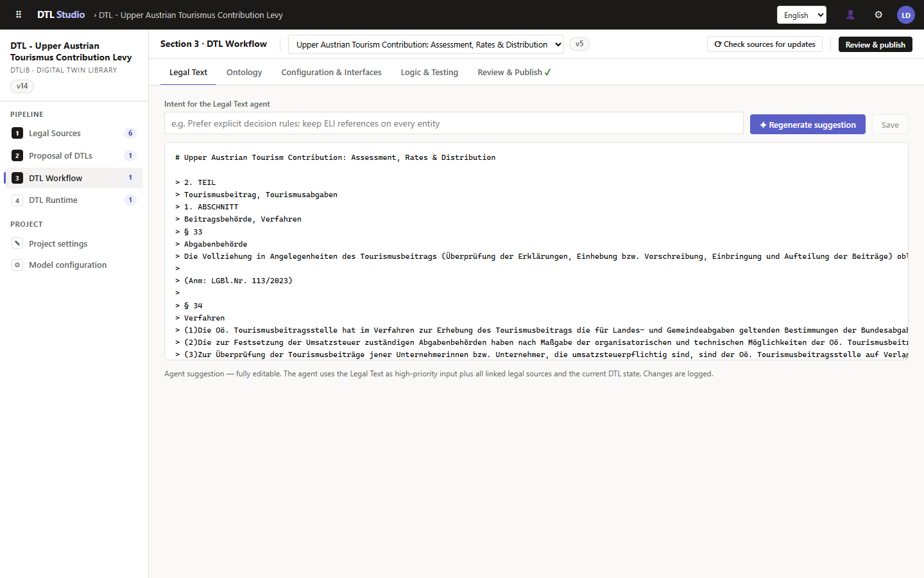The image size is (924, 578).
Task: Click the Review & publish button
Action: pos(875,44)
